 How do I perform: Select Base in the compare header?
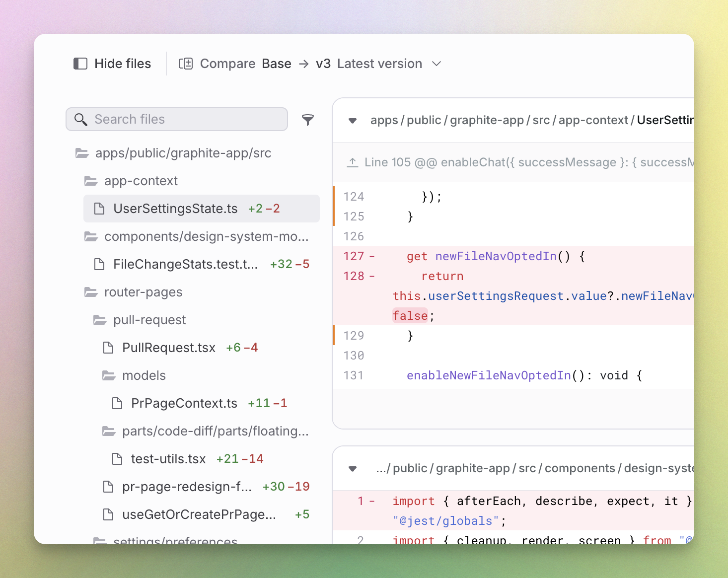point(276,64)
